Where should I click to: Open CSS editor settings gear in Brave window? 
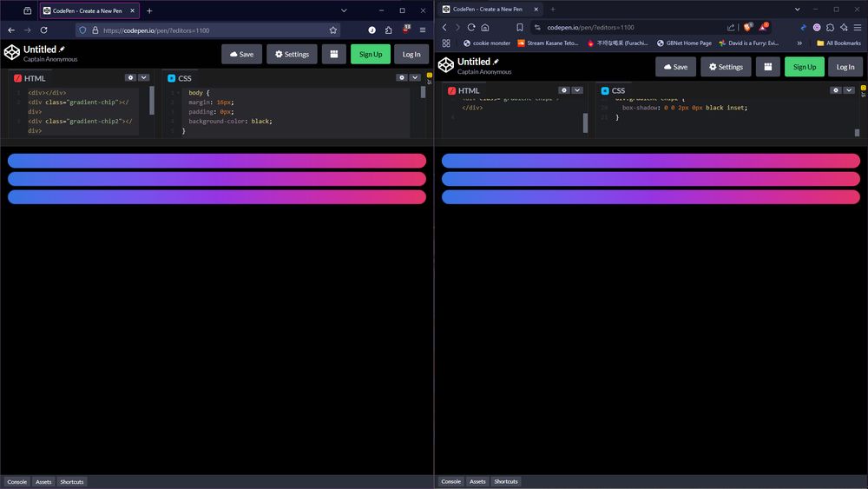coord(836,90)
